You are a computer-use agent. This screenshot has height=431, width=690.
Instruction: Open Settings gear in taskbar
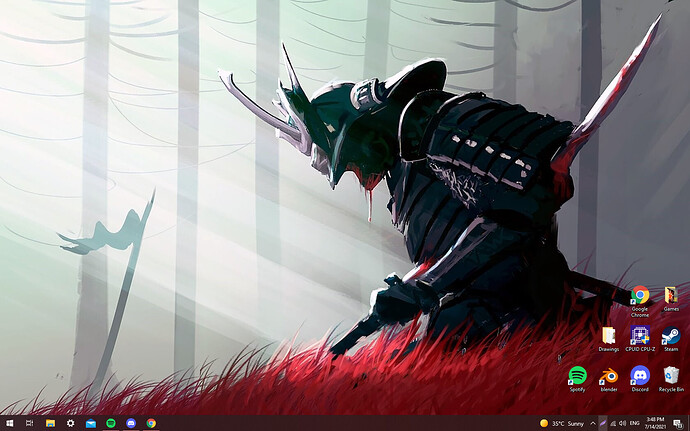(70, 423)
